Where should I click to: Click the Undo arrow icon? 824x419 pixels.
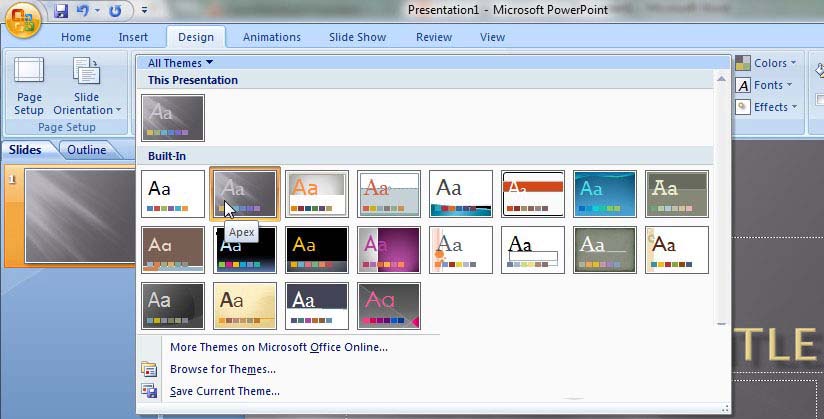tap(83, 11)
